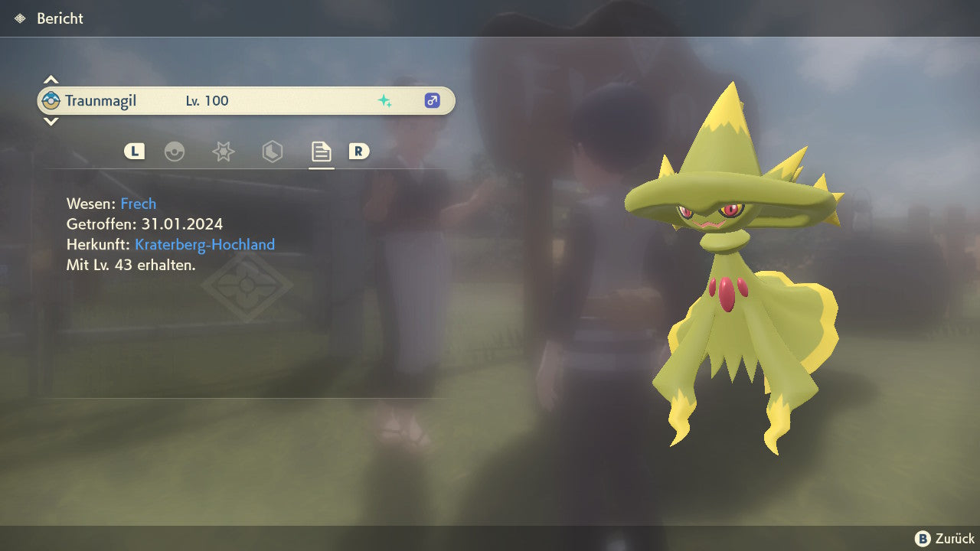Click the teal shiny sparkle icon
Viewport: 980px width, 551px height.
click(x=384, y=101)
